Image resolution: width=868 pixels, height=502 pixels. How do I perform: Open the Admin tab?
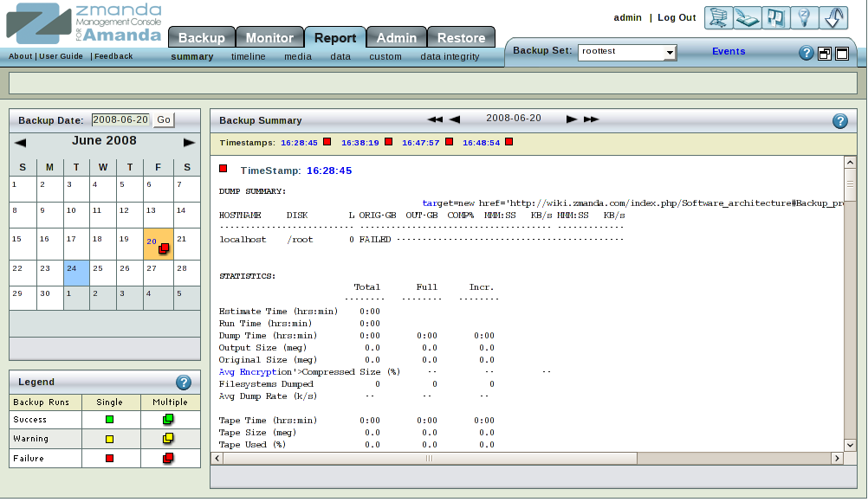[397, 37]
